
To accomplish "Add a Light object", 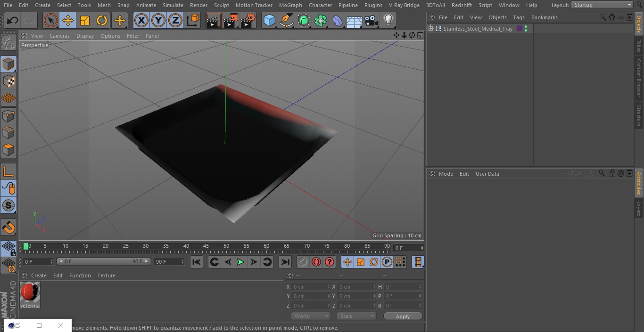I will coord(388,20).
